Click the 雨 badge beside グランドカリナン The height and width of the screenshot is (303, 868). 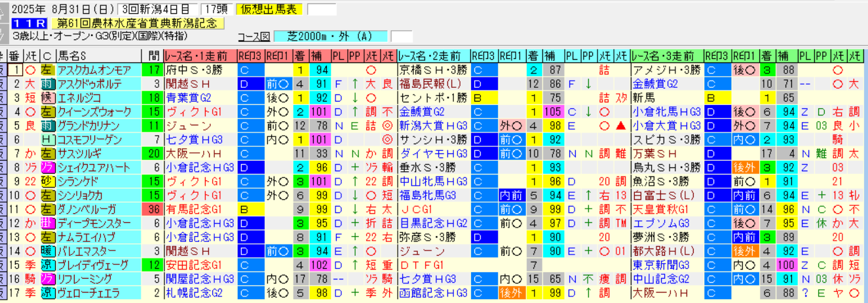[x=48, y=125]
